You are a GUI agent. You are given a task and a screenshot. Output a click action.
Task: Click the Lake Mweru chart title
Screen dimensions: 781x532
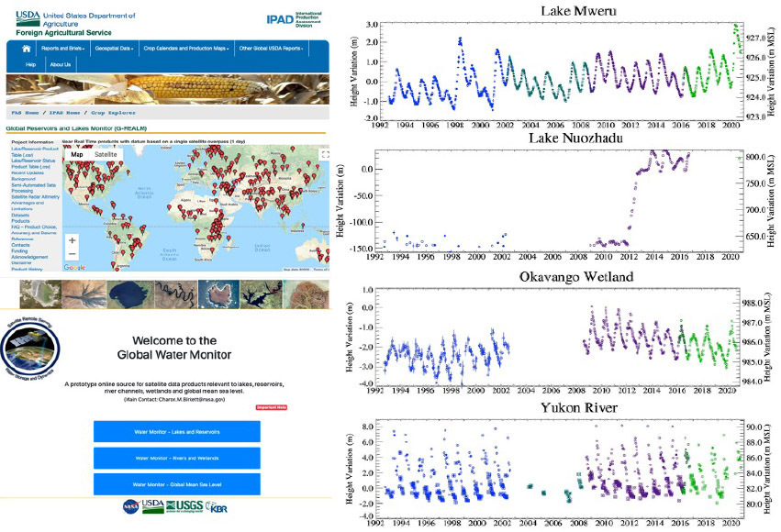point(578,10)
